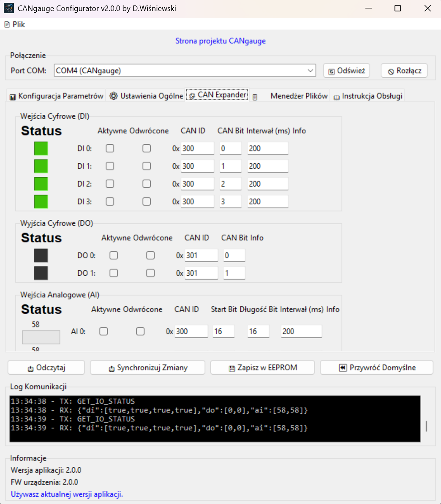Screen dimensions: 441x504
Task: Click the DI 2 Interwał field
Action: (268, 184)
